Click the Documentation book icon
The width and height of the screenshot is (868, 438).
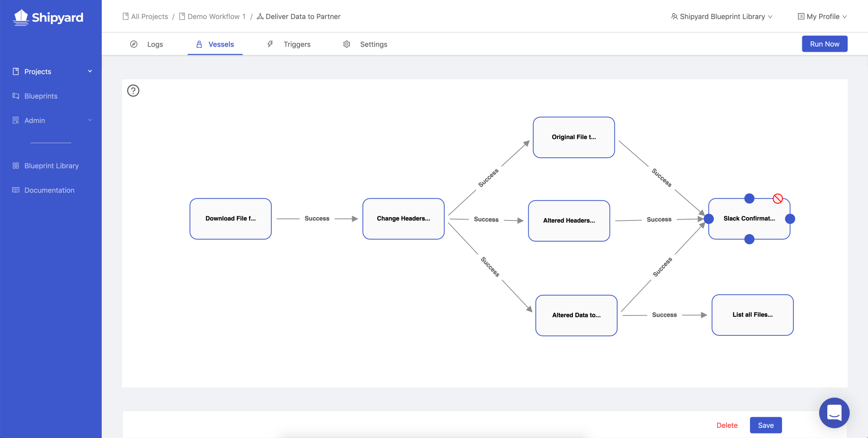(x=16, y=190)
